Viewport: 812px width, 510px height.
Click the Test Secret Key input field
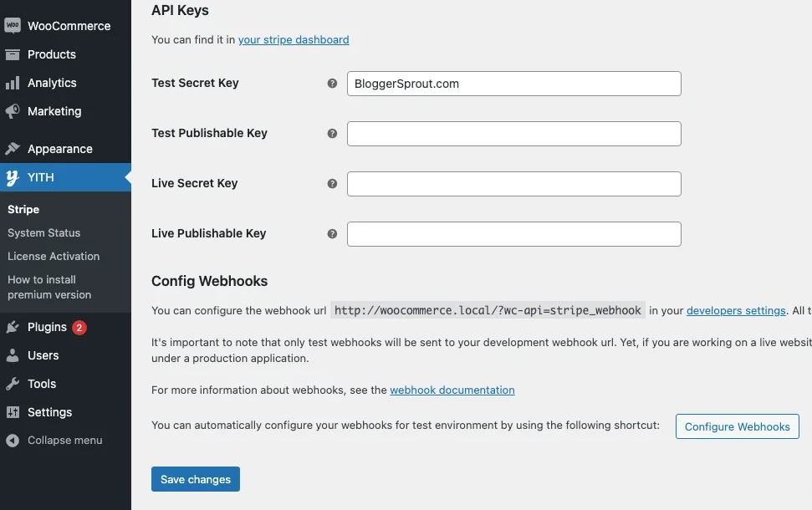tap(513, 84)
